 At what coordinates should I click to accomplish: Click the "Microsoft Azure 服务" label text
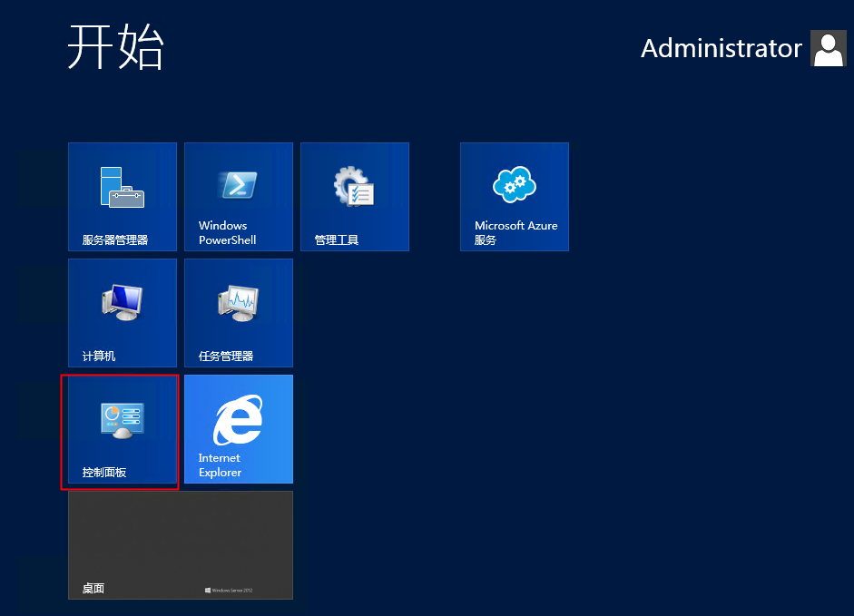(515, 233)
